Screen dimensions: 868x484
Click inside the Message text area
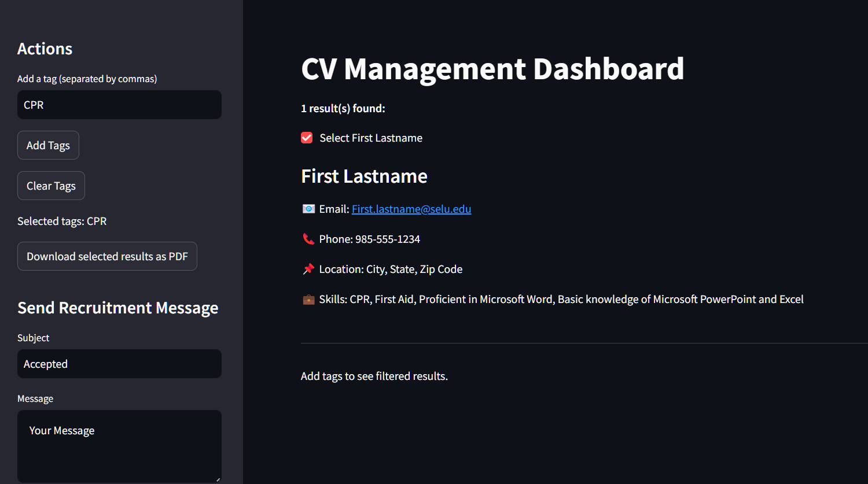pos(119,446)
